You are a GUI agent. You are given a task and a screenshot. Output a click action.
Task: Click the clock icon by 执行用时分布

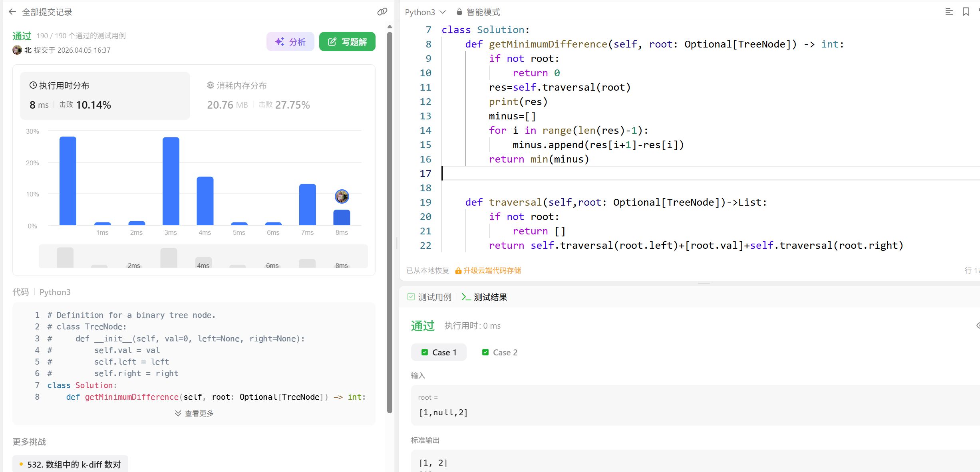pyautogui.click(x=33, y=85)
